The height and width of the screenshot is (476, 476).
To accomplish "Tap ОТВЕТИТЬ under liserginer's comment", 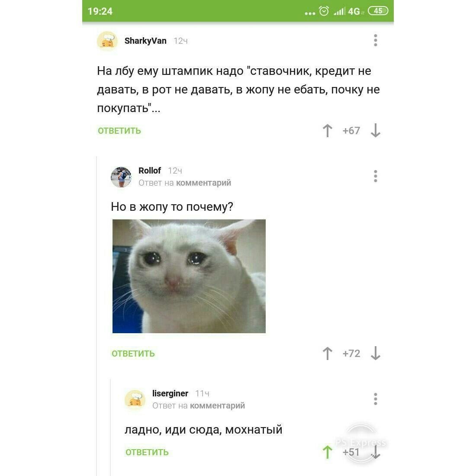I will pos(147,452).
